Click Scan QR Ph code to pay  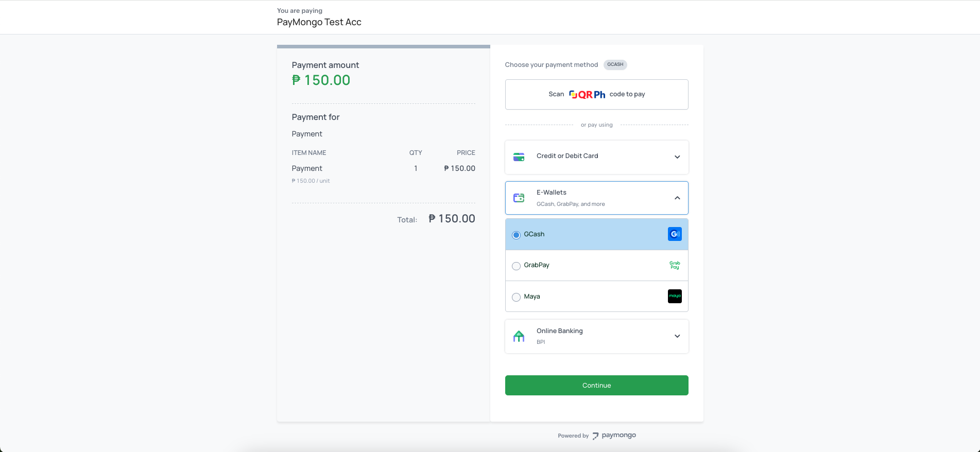click(x=597, y=94)
